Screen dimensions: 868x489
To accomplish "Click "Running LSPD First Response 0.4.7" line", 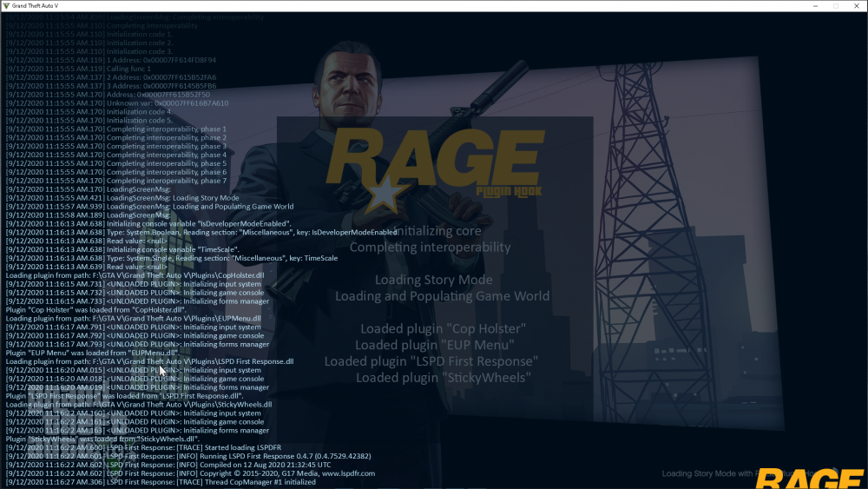I will tap(188, 456).
